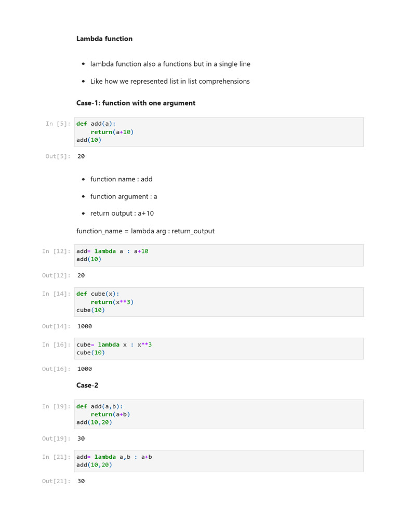
Task: Click the Out[12] output prompt label
Action: click(x=56, y=276)
